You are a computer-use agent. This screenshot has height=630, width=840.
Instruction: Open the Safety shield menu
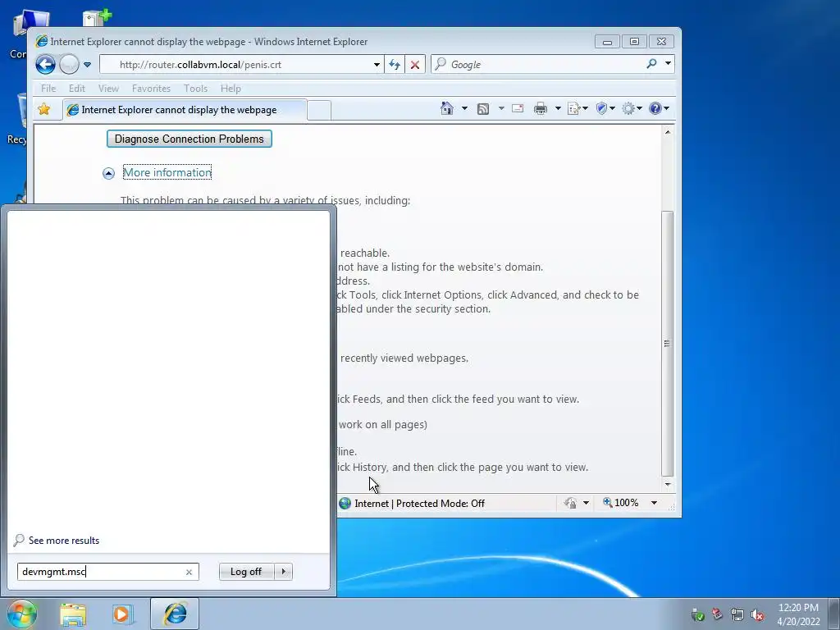point(605,109)
